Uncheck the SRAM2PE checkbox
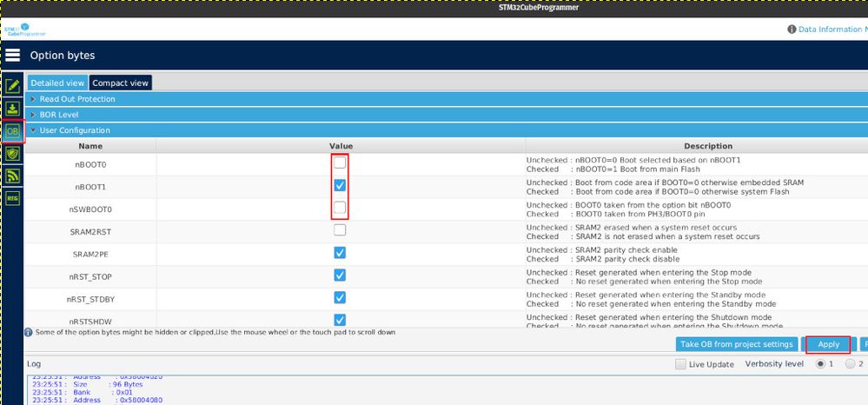The image size is (868, 405). point(340,253)
